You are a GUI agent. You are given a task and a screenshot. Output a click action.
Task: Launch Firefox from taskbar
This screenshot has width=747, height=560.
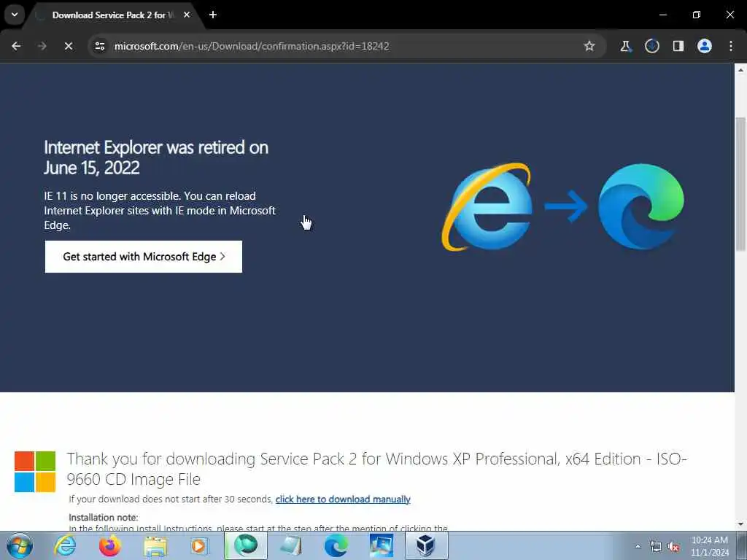coord(109,545)
